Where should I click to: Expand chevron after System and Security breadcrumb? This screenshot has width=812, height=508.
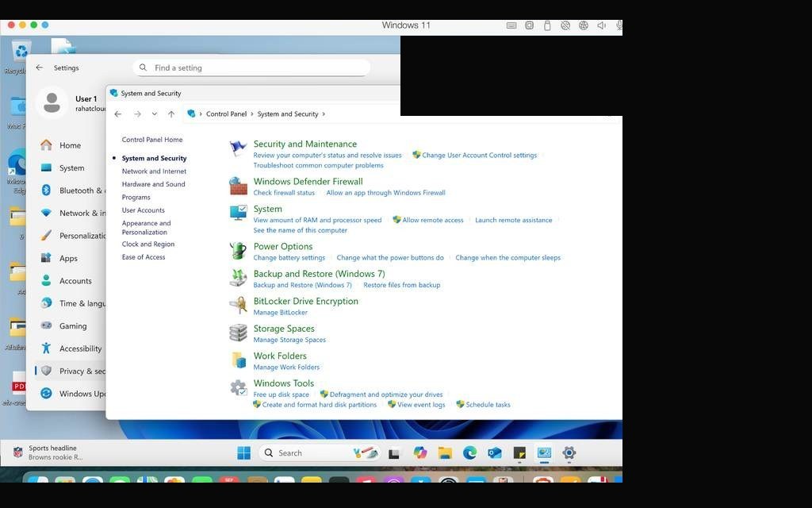(x=324, y=114)
